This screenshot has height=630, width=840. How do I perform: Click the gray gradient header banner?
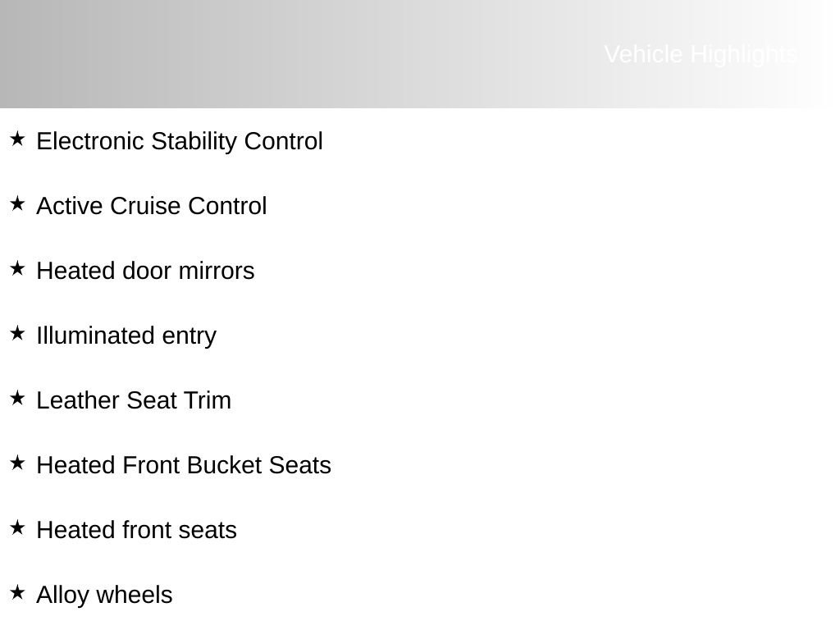(x=420, y=54)
